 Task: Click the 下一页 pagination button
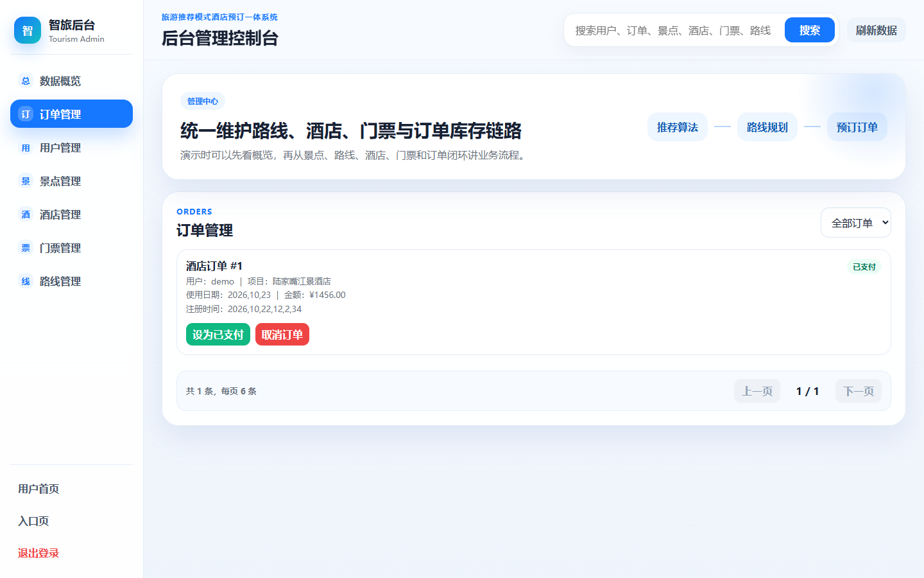pos(859,391)
